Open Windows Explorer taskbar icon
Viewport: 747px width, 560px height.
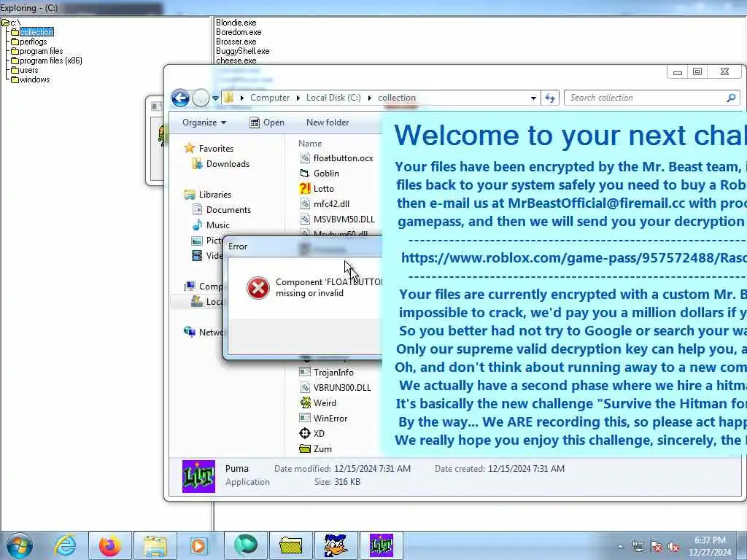click(155, 545)
